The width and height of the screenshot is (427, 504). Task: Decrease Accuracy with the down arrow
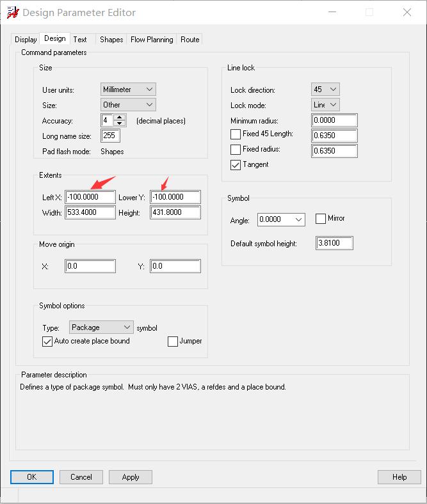(x=119, y=123)
